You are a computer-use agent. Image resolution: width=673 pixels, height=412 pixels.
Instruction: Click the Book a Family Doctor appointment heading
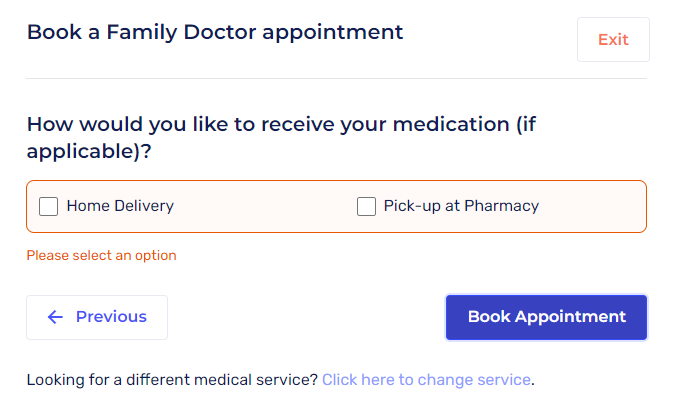[x=215, y=32]
